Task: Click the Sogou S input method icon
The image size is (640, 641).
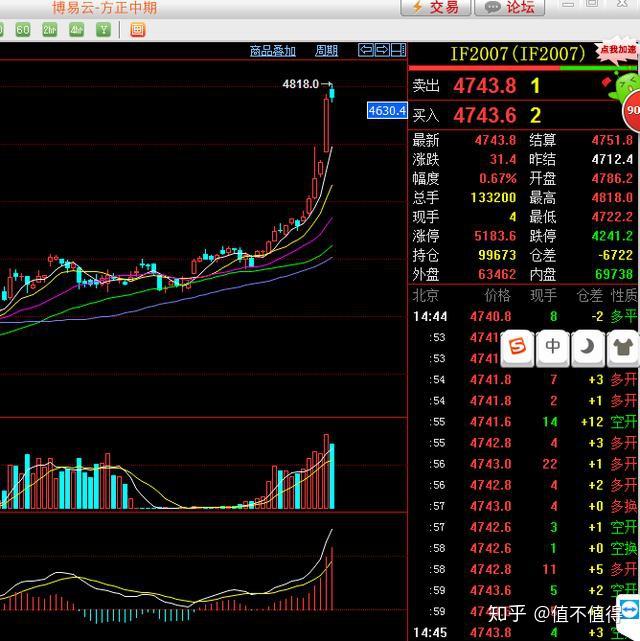Action: coord(517,347)
